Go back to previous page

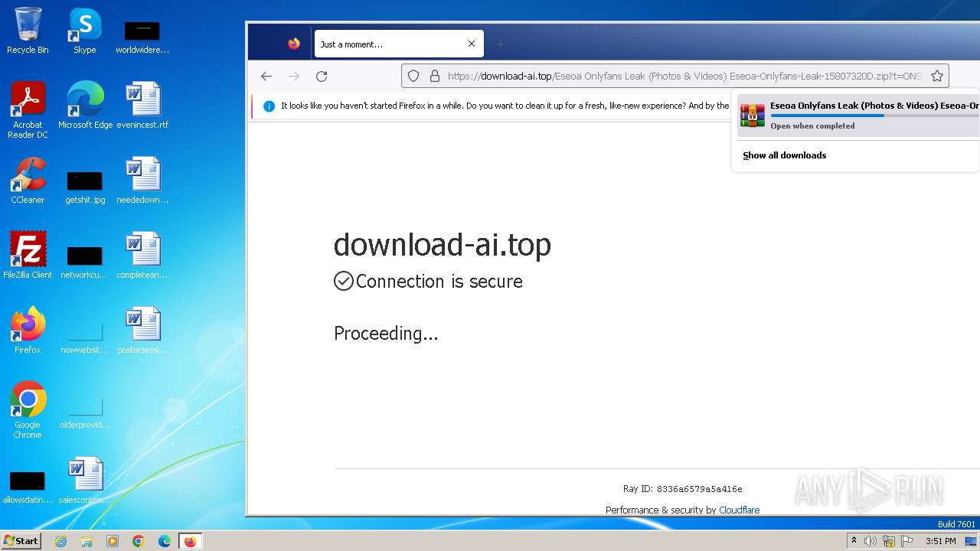[266, 76]
